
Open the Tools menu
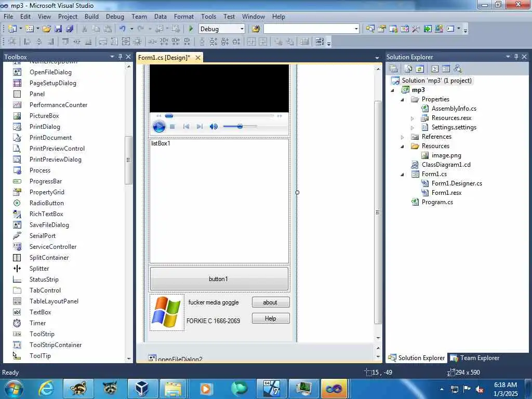click(x=208, y=16)
